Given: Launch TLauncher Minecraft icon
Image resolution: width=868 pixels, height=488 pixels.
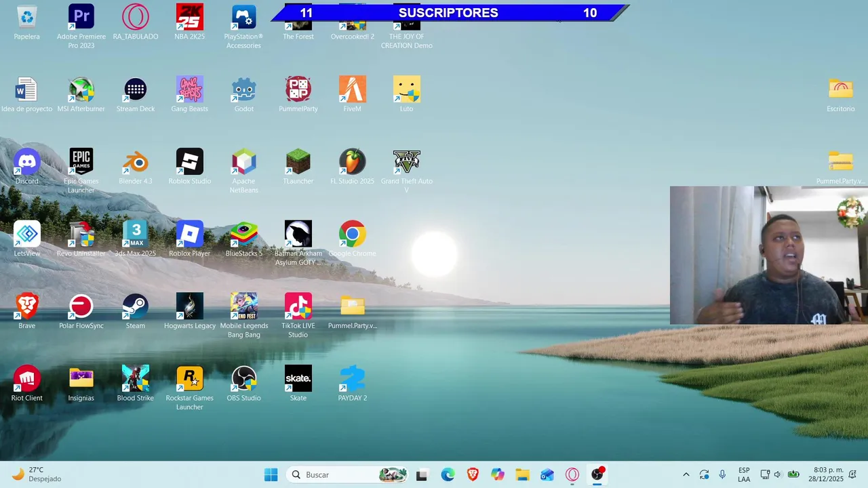Looking at the screenshot, I should (298, 162).
